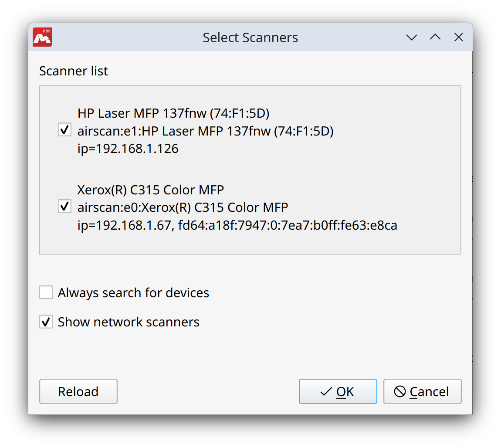Click the Master PDF Editor app icon
This screenshot has height=448, width=501.
pyautogui.click(x=42, y=37)
